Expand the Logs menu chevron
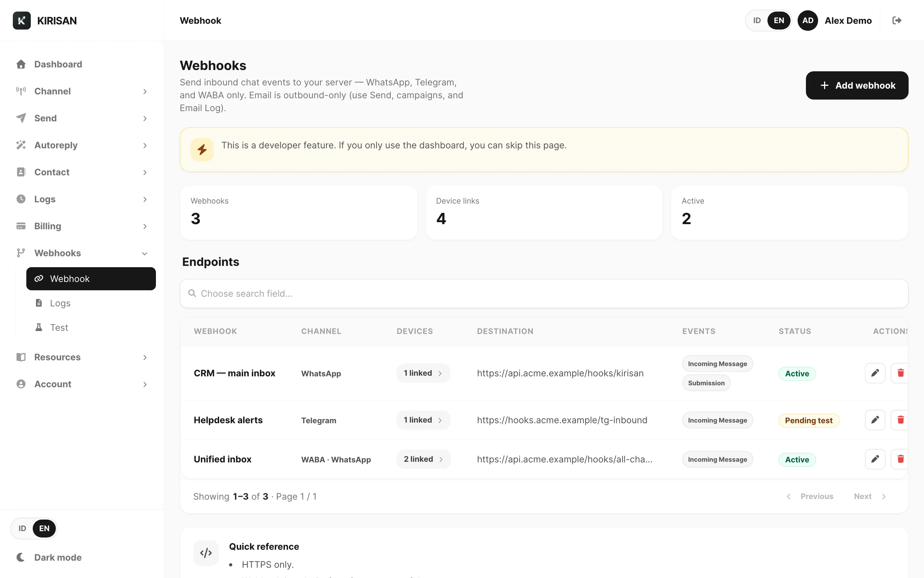The width and height of the screenshot is (924, 578). tap(145, 199)
